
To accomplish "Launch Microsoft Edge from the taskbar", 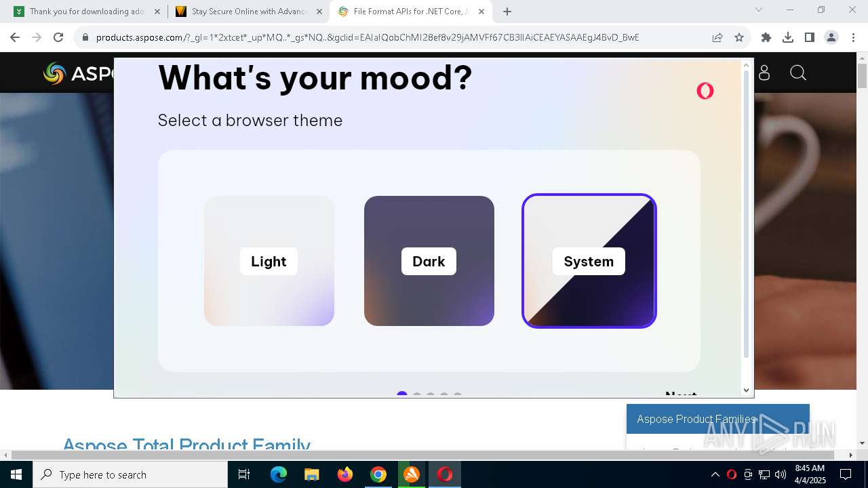I will tap(279, 474).
